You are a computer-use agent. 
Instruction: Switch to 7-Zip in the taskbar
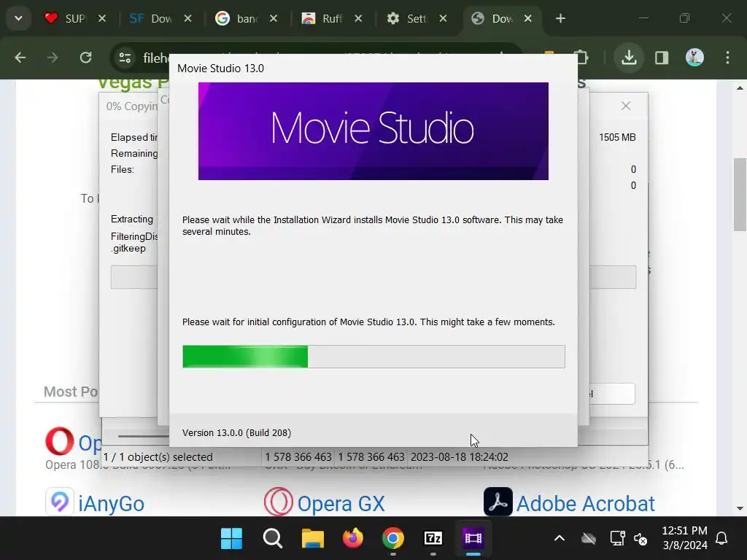point(433,538)
